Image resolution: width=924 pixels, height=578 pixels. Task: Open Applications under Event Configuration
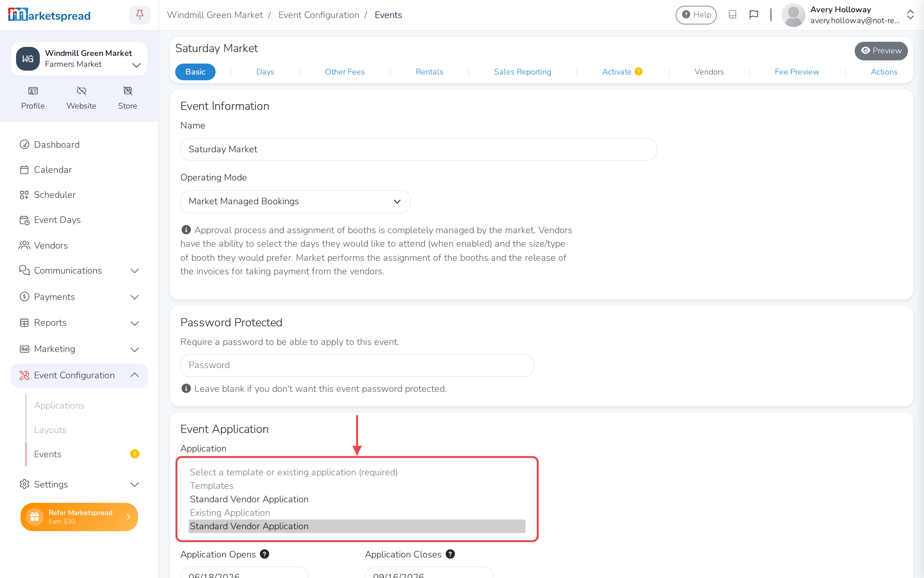(59, 405)
